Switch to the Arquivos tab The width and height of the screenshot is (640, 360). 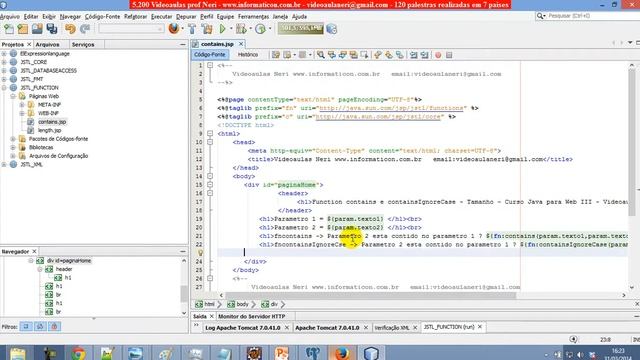coord(47,44)
